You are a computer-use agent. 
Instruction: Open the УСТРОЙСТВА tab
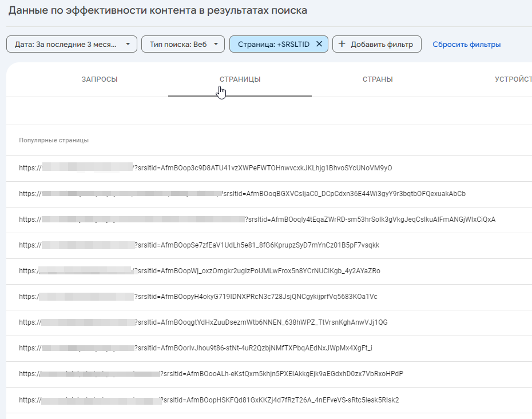[x=513, y=79]
